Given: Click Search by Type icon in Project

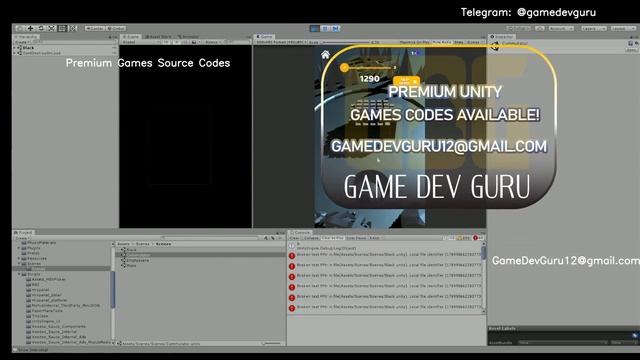Looking at the screenshot, I should pyautogui.click(x=266, y=238).
